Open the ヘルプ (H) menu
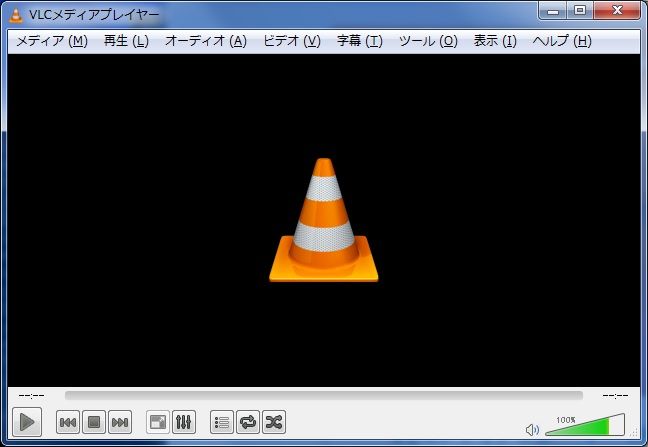Viewport: 648px width, 447px height. (562, 41)
